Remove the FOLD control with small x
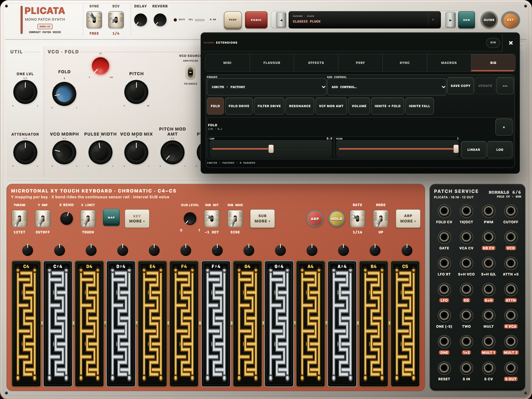 [x=504, y=127]
